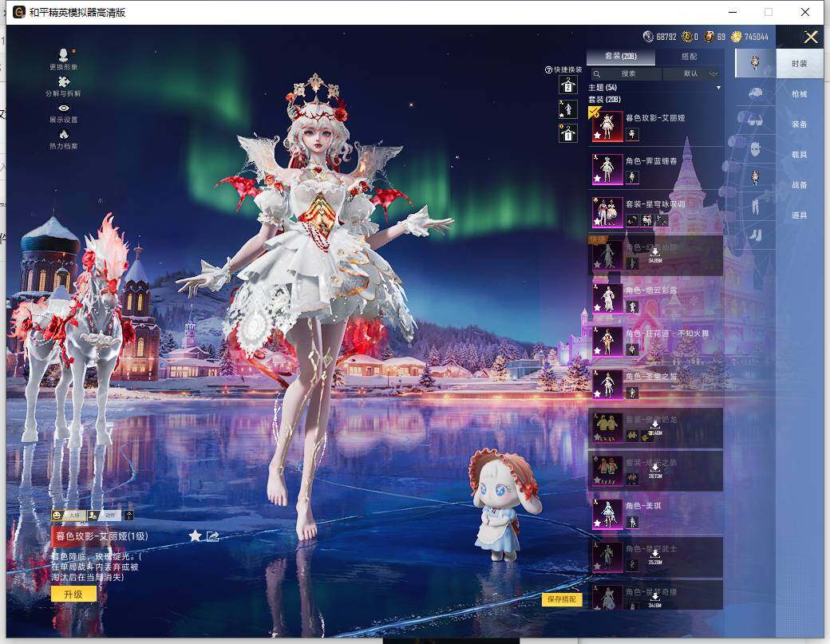This screenshot has width=830, height=644.
Task: Toggle 展示设置 eye display icon
Action: tap(64, 108)
